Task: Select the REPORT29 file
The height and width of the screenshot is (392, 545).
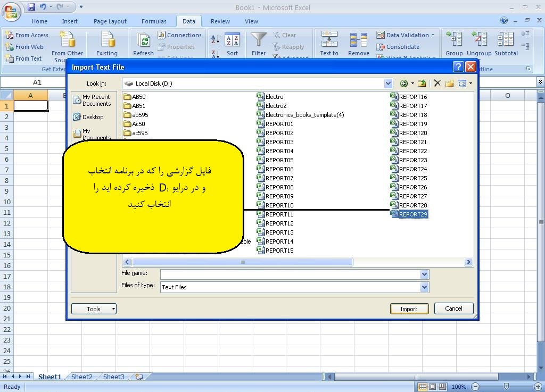Action: click(x=412, y=214)
